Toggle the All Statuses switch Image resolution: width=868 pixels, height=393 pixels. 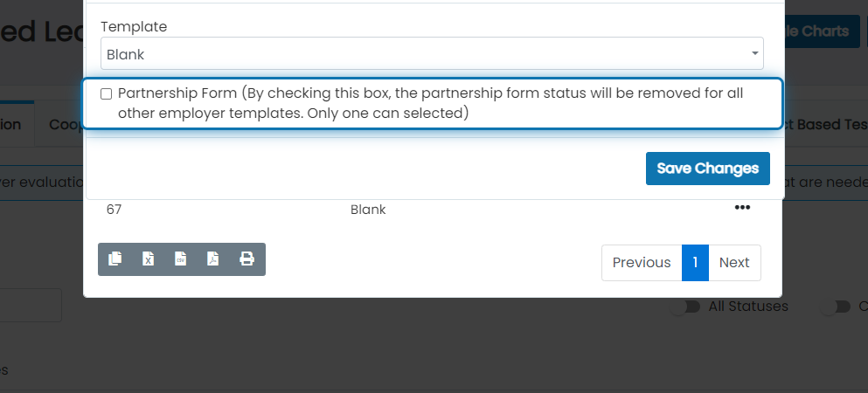(685, 307)
